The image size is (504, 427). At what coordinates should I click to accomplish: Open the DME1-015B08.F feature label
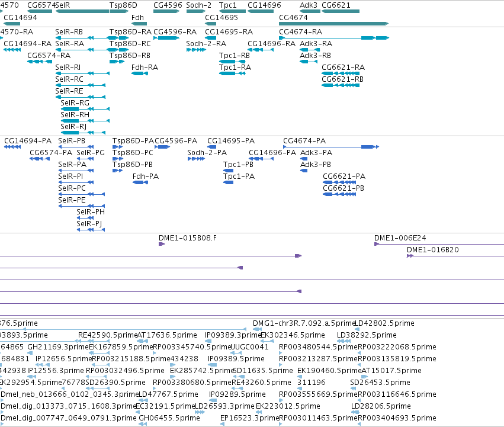click(188, 238)
